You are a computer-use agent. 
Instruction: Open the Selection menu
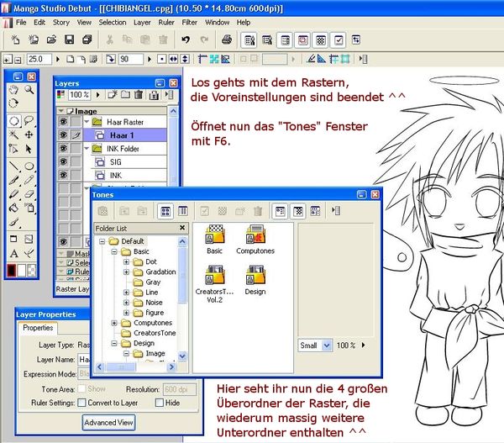tap(113, 22)
